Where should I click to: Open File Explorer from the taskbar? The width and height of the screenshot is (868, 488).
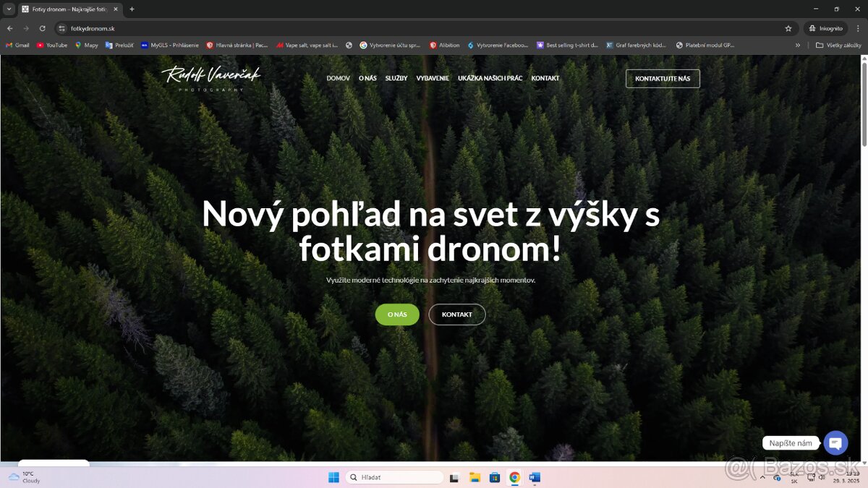475,477
